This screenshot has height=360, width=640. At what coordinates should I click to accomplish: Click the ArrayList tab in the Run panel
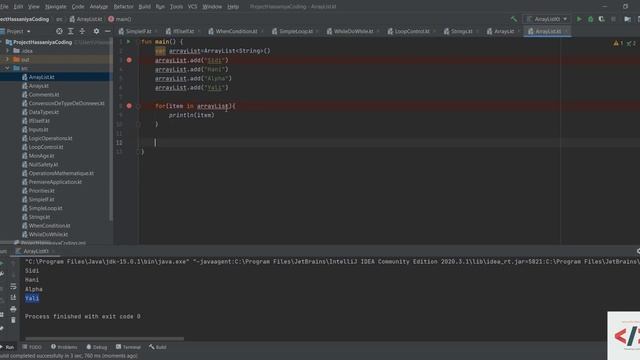(x=36, y=251)
